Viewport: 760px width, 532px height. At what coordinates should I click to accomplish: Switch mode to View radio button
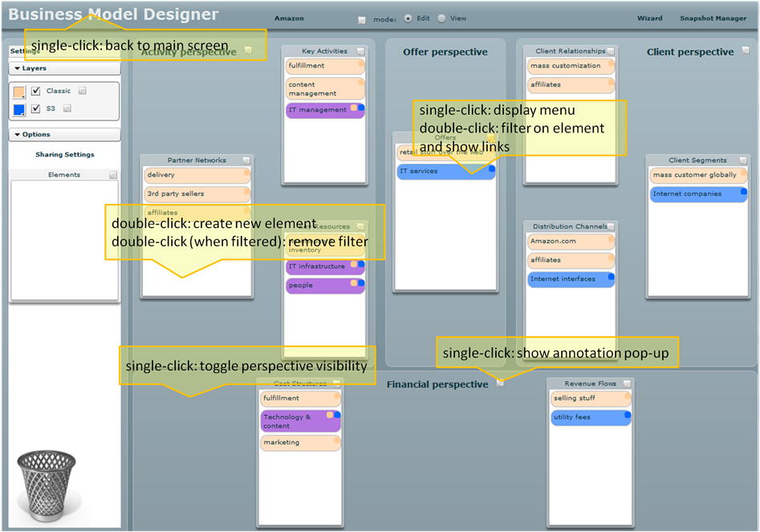tap(441, 18)
